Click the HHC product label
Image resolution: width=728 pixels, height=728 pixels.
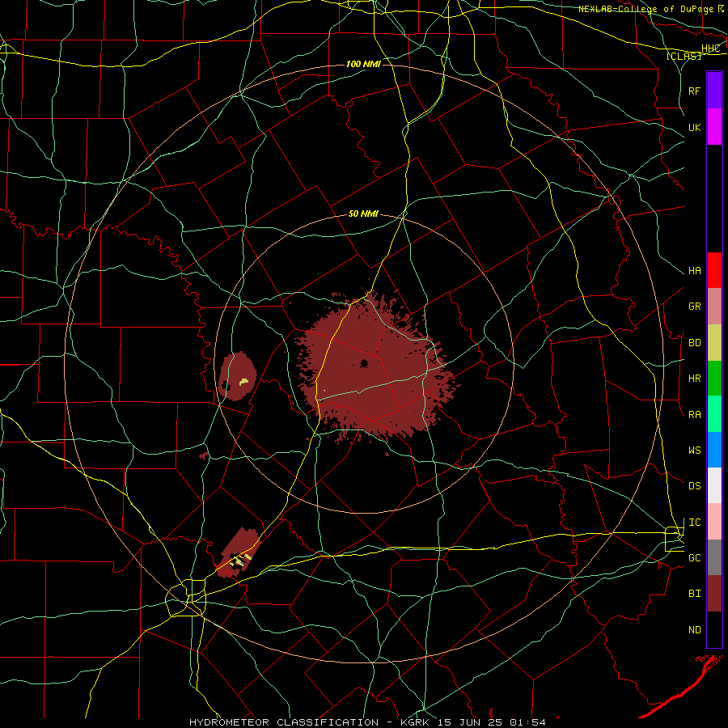710,49
